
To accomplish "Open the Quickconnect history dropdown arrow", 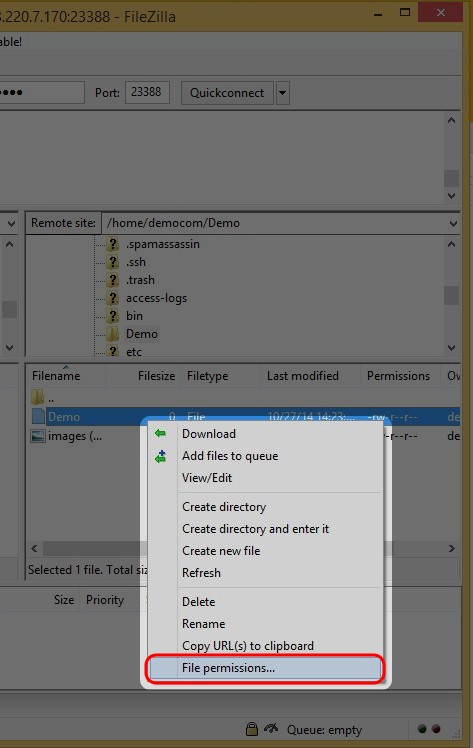I will click(x=283, y=93).
